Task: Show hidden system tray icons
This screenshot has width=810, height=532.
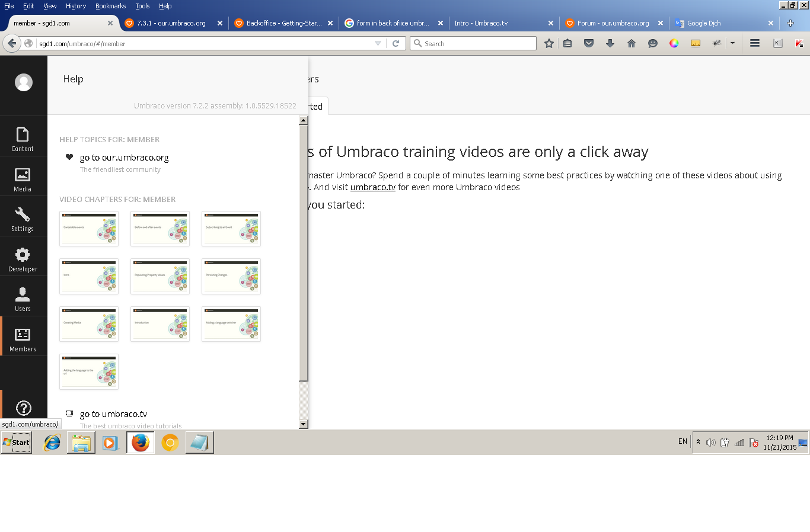Action: coord(698,442)
